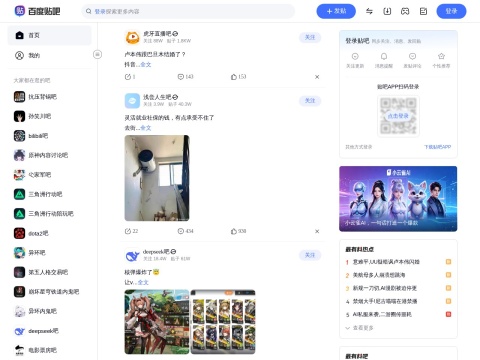
Task: Select 我的 in the sidebar
Action: pos(49,55)
